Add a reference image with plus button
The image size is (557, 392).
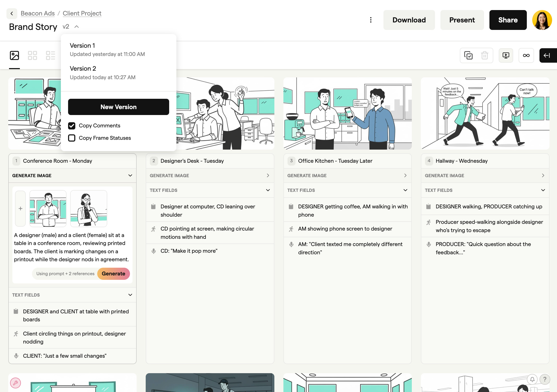[x=20, y=209]
